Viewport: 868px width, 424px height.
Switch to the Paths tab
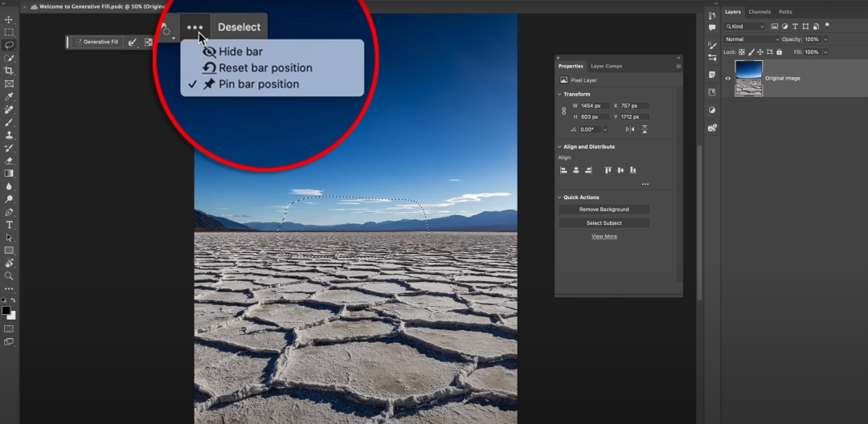(x=785, y=11)
